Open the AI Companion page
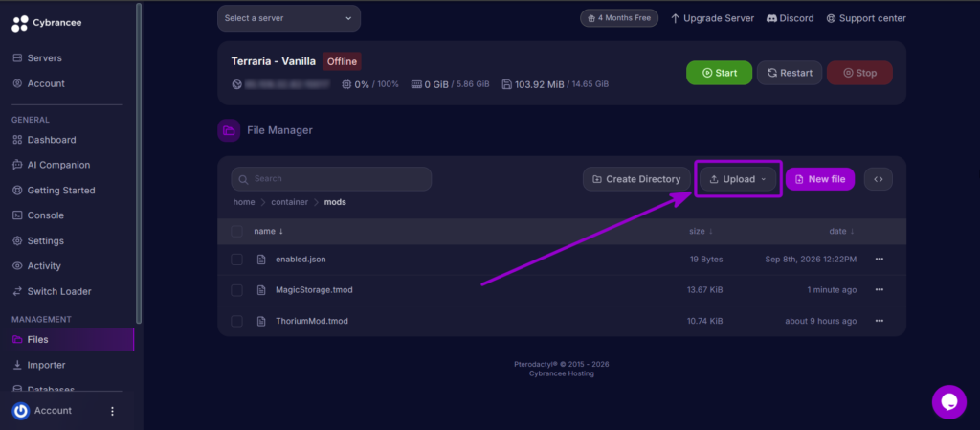The width and height of the screenshot is (980, 430). (x=51, y=165)
